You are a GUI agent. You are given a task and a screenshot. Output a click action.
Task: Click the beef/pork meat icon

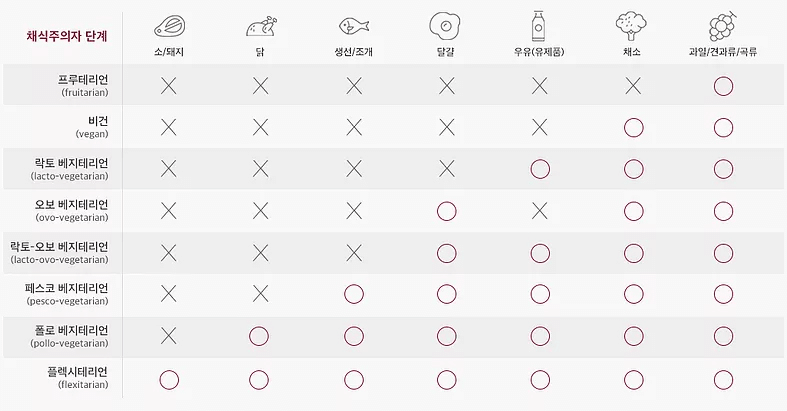coord(168,24)
